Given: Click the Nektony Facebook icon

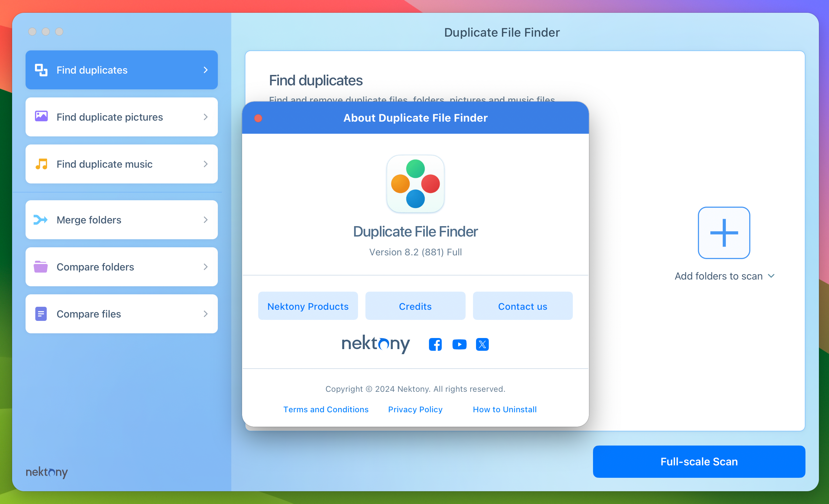Looking at the screenshot, I should [436, 344].
